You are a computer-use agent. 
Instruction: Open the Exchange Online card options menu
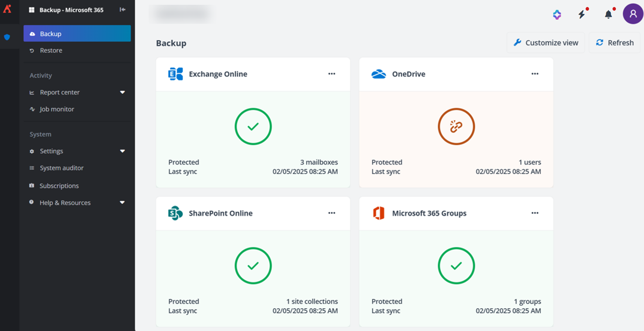tap(332, 74)
